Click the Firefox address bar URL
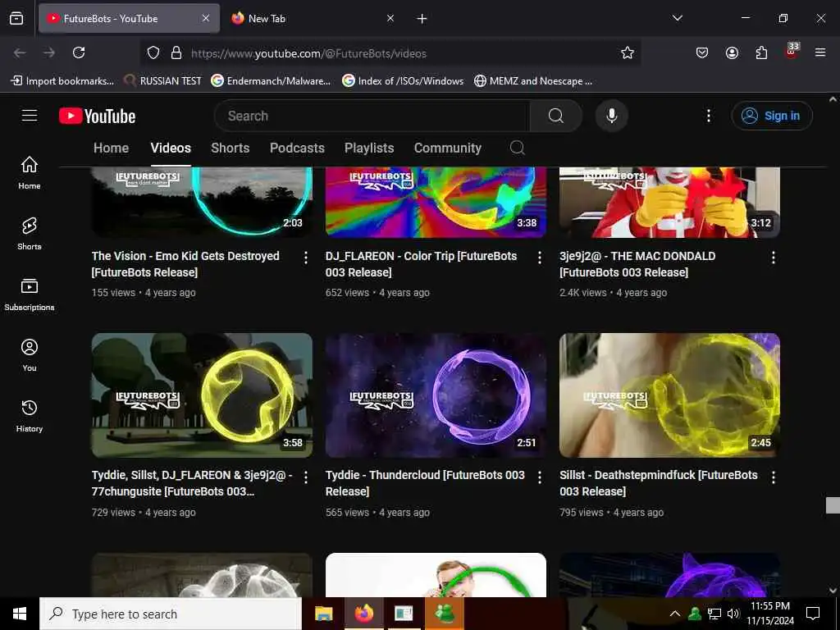 click(x=308, y=53)
